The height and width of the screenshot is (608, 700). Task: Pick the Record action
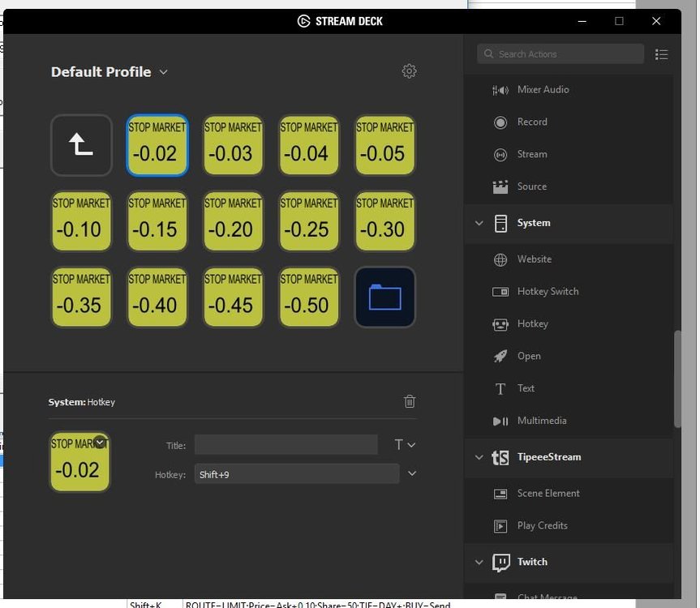[531, 122]
